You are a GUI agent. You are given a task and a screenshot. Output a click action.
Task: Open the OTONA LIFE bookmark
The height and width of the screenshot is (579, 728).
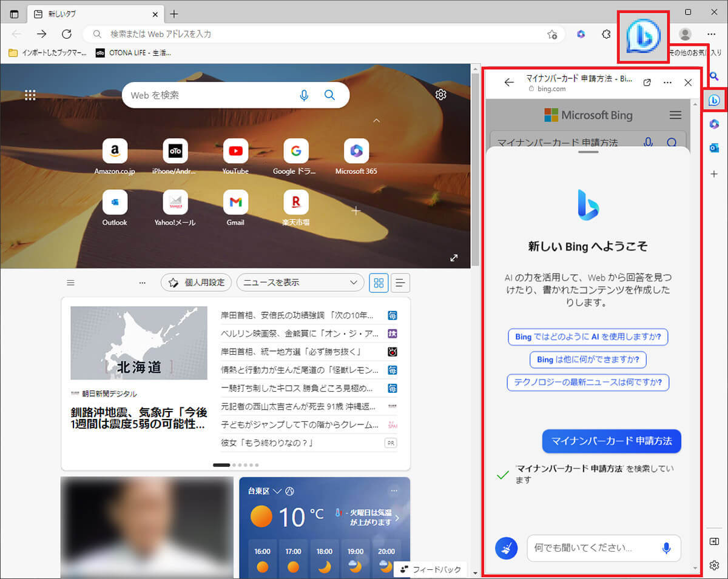click(x=133, y=53)
